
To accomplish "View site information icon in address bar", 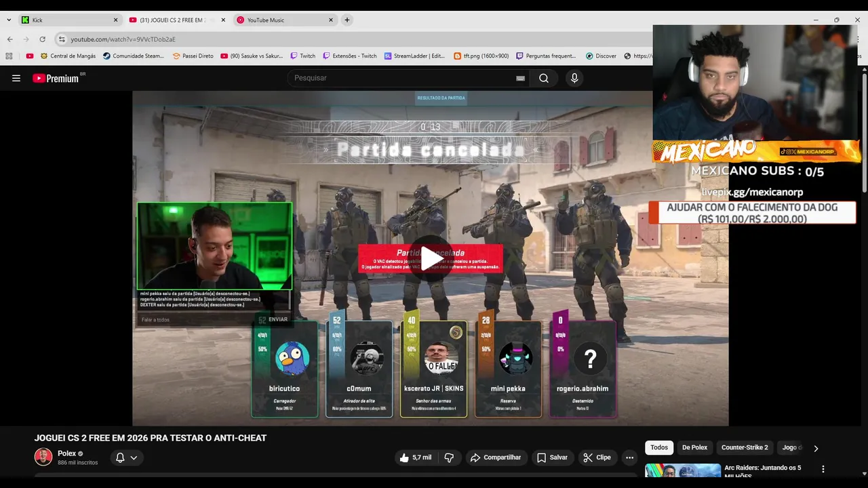I will tap(62, 39).
